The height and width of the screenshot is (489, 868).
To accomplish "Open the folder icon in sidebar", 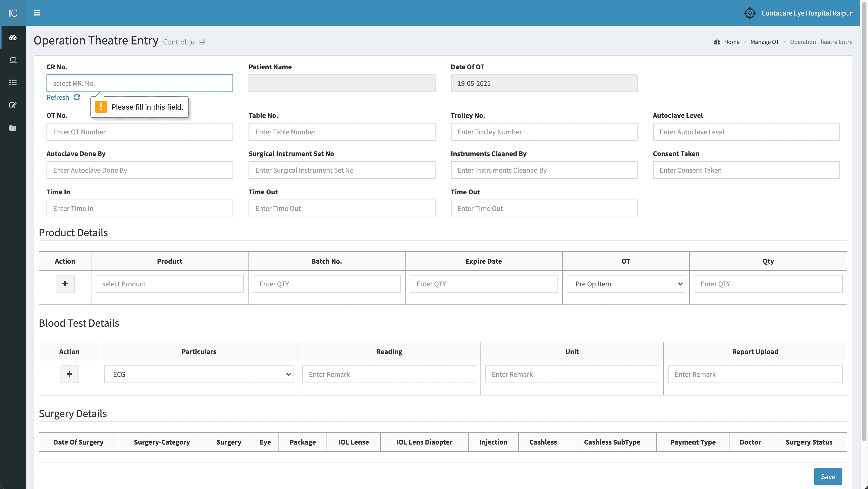I will point(13,128).
